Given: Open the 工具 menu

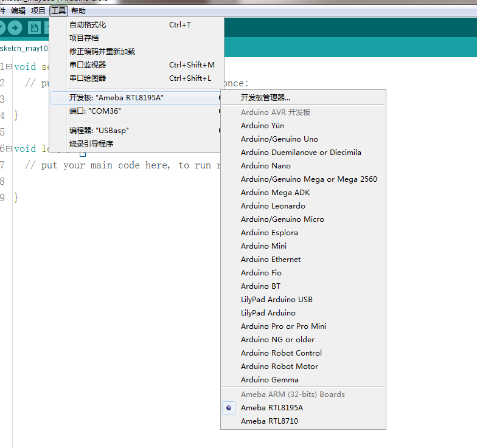Looking at the screenshot, I should point(58,11).
